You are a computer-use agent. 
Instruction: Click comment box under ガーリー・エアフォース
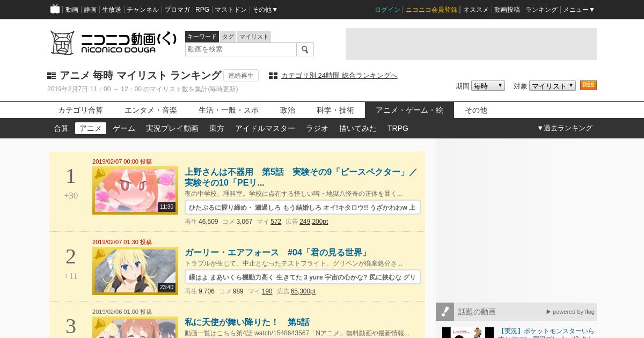click(303, 277)
